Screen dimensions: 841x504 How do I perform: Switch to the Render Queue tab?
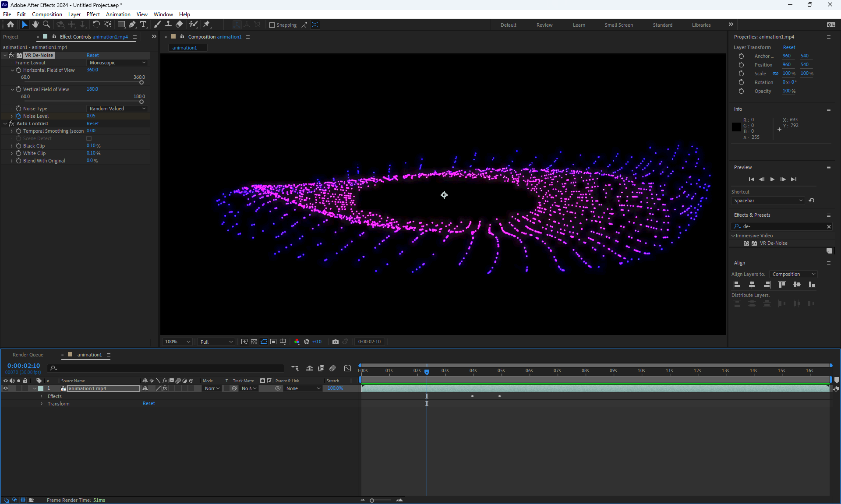[x=28, y=355]
